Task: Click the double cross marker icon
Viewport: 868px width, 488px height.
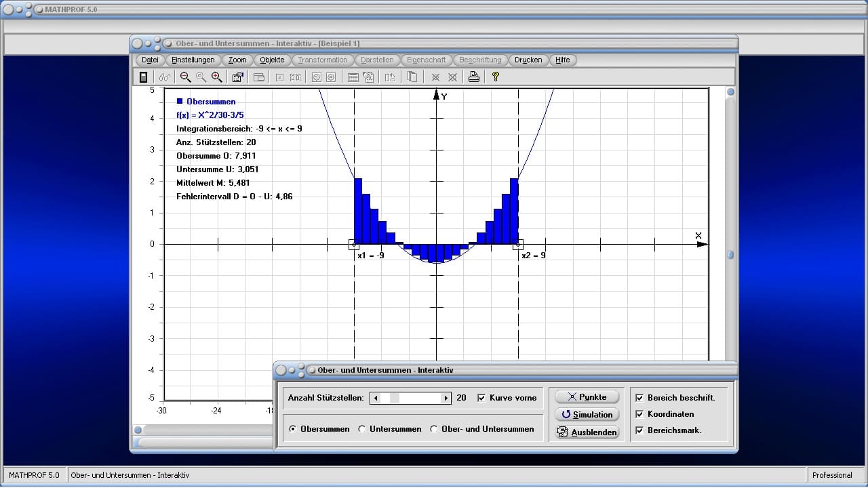Action: [452, 77]
